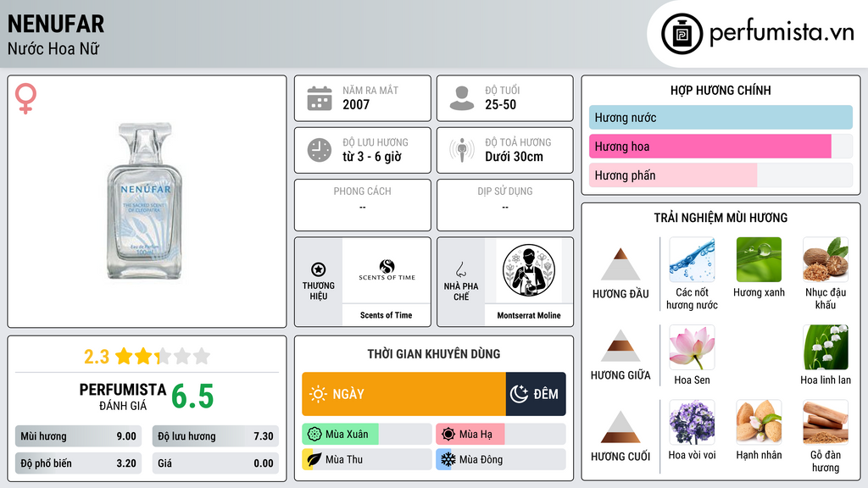Click the Scents of Time brand logo
868x488 pixels.
387,270
